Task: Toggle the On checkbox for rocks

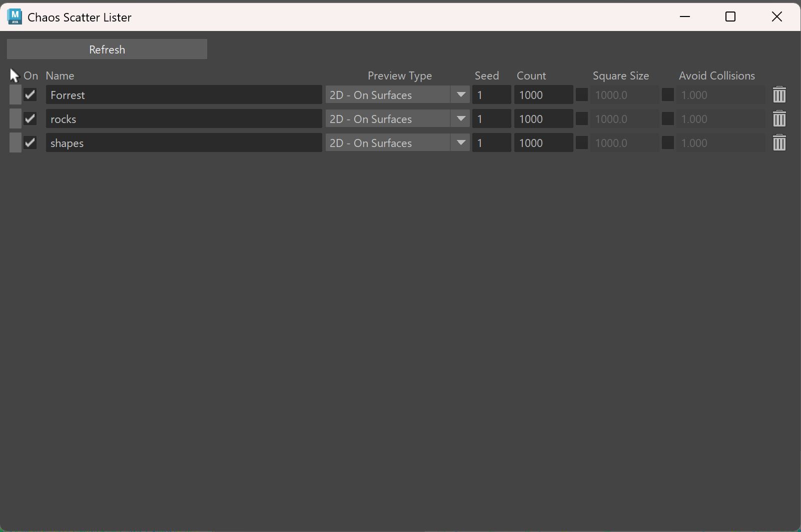Action: (30, 118)
